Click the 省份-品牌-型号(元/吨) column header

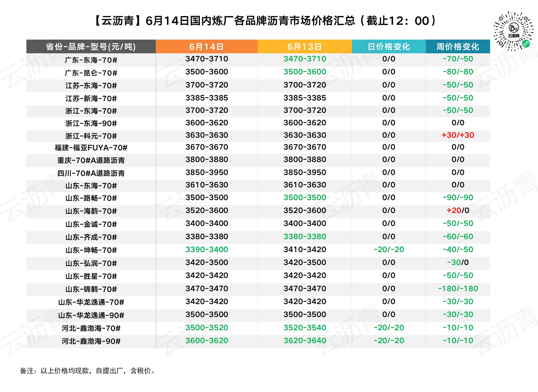91,47
